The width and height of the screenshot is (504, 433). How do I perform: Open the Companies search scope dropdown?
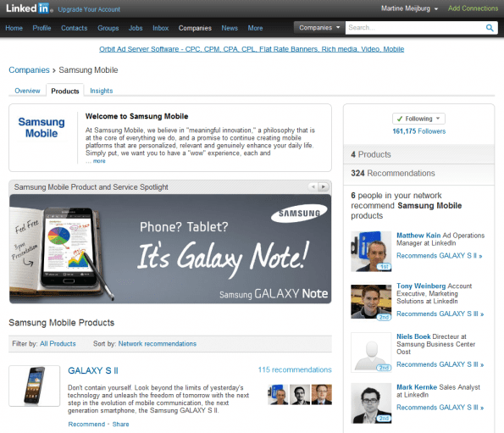[319, 28]
